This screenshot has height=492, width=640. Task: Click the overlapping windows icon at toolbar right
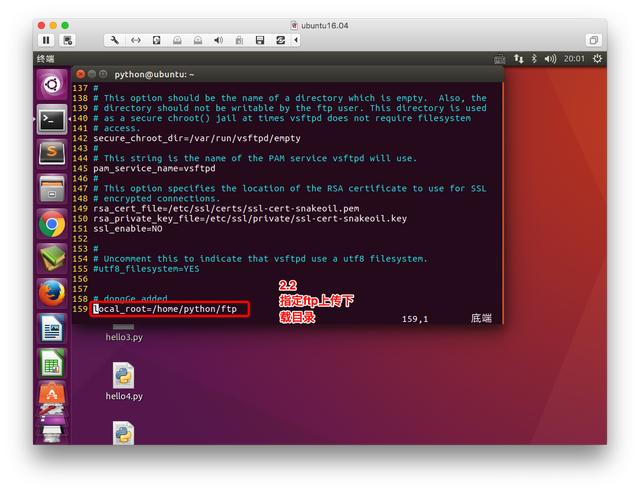[x=593, y=40]
